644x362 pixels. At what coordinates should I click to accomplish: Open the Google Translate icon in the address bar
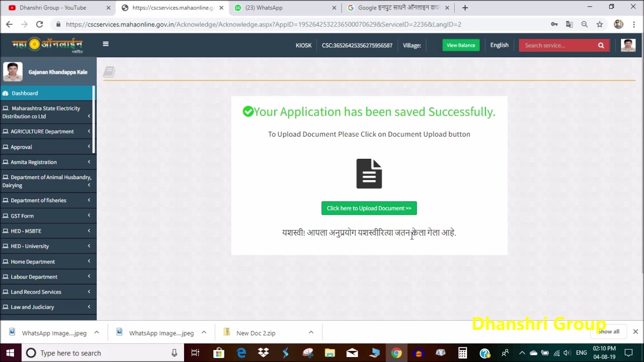tap(569, 24)
